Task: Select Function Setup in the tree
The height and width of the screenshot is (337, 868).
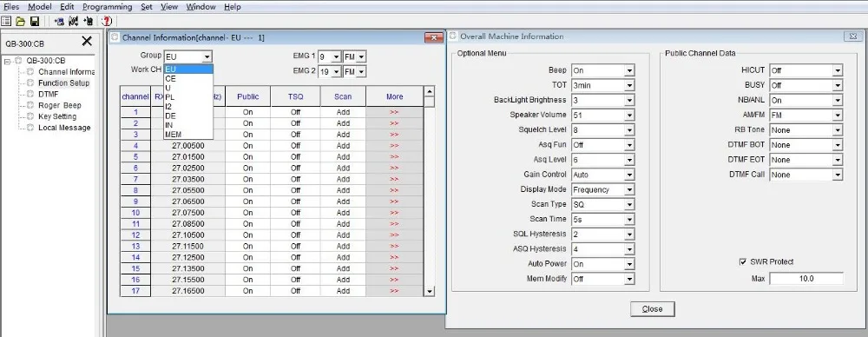Action: point(63,83)
